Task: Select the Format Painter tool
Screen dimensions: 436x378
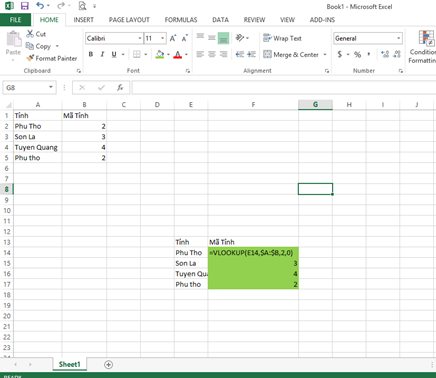Action: pos(52,58)
